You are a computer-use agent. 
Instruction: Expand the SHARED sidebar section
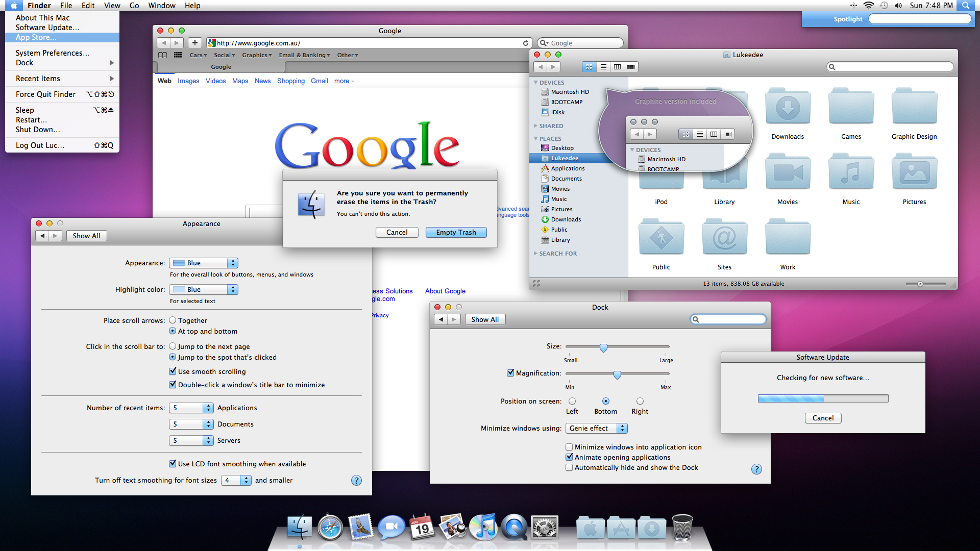coord(535,126)
